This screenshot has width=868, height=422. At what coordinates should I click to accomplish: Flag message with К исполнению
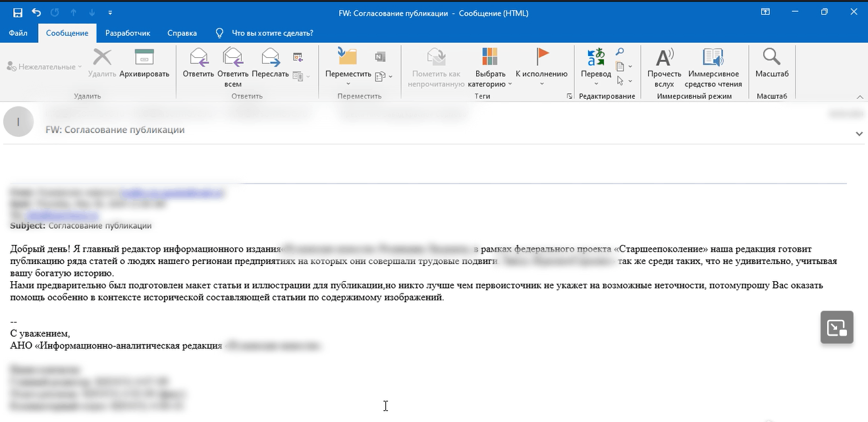click(541, 68)
